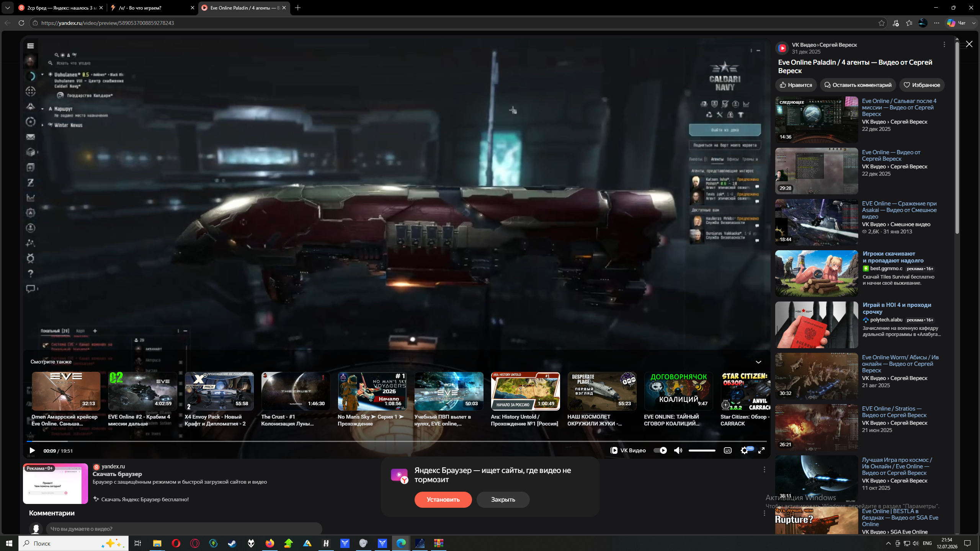Expand the dropdown arrow next to Чат

tap(974, 23)
